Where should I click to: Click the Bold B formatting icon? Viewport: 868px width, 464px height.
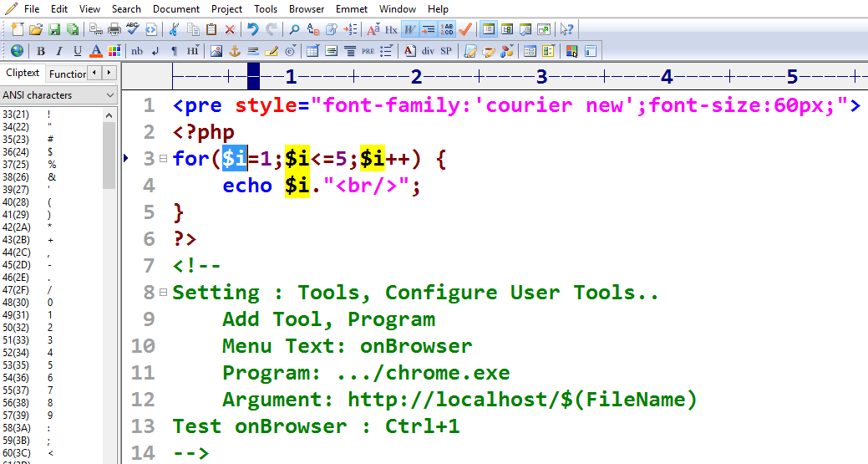click(40, 51)
